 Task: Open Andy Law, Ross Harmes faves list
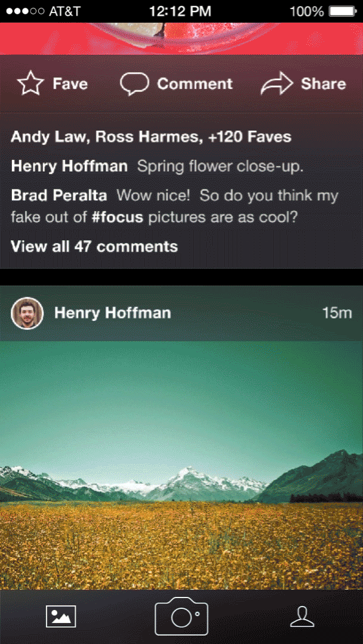point(151,137)
